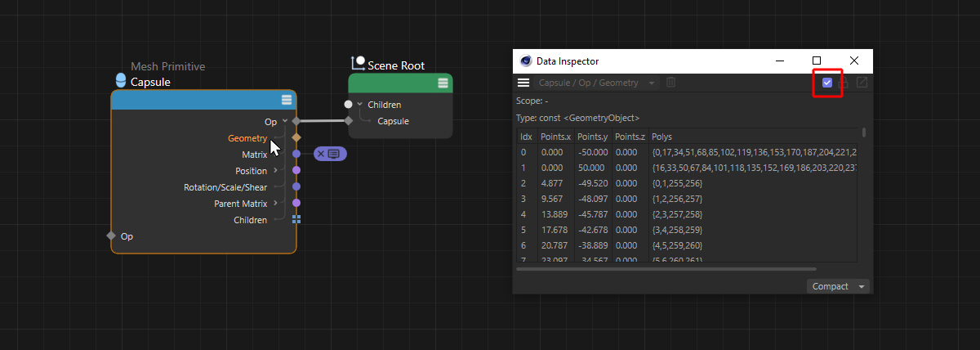Screen dimensions: 980x350
Task: Click the Points.x value 20.787
Action: 555,245
